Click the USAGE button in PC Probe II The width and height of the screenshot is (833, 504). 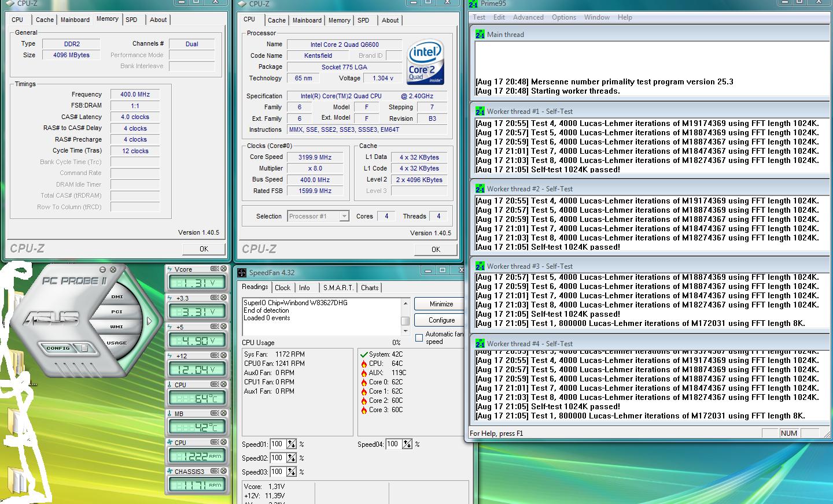coord(116,343)
